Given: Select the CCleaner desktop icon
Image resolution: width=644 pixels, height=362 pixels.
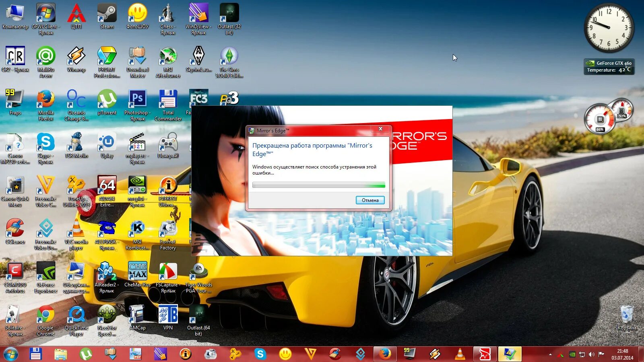Looking at the screenshot, I should [x=15, y=231].
